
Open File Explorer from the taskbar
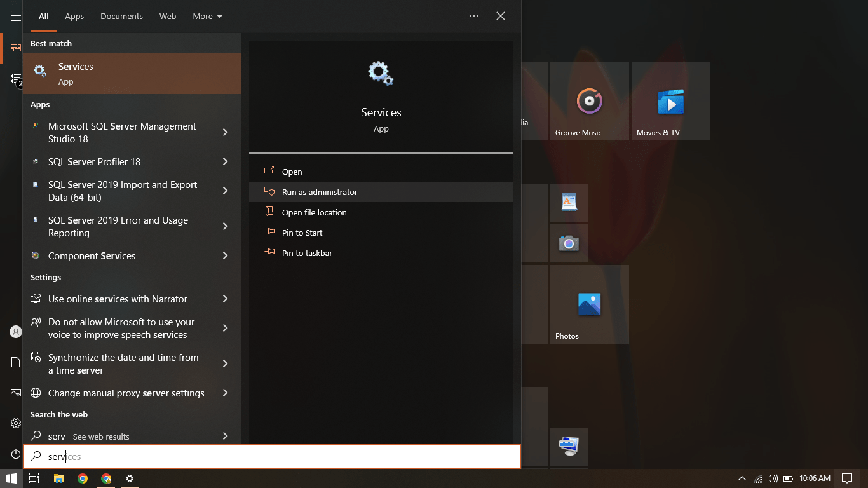(59, 478)
